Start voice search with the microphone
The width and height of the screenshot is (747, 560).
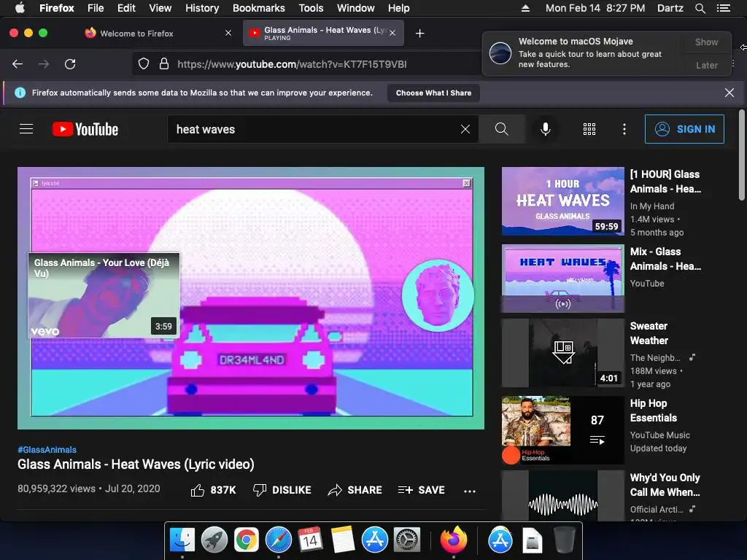(546, 129)
